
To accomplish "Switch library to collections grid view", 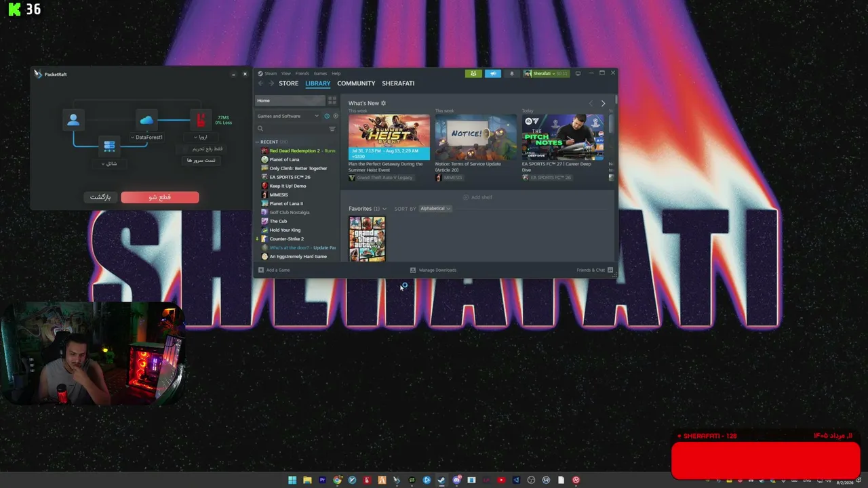I will [332, 100].
